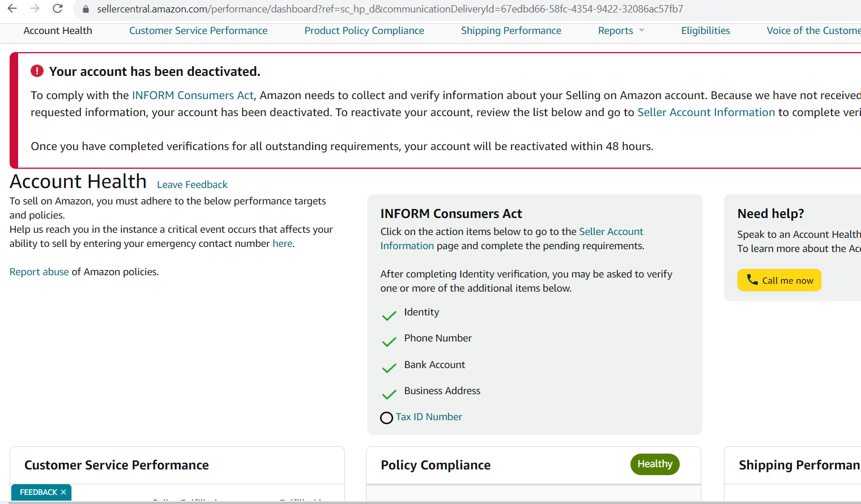861x504 pixels.
Task: Open the Shipping Performance tab
Action: (511, 31)
